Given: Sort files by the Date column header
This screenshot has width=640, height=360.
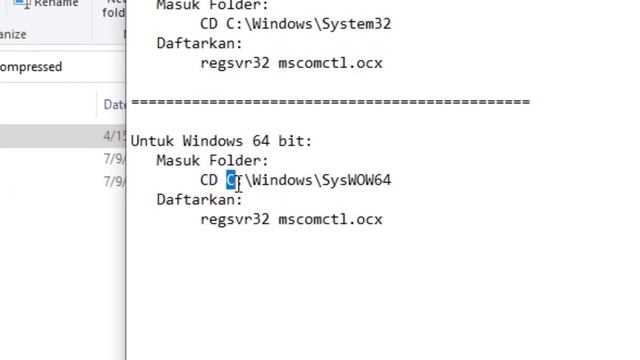Looking at the screenshot, I should (114, 104).
